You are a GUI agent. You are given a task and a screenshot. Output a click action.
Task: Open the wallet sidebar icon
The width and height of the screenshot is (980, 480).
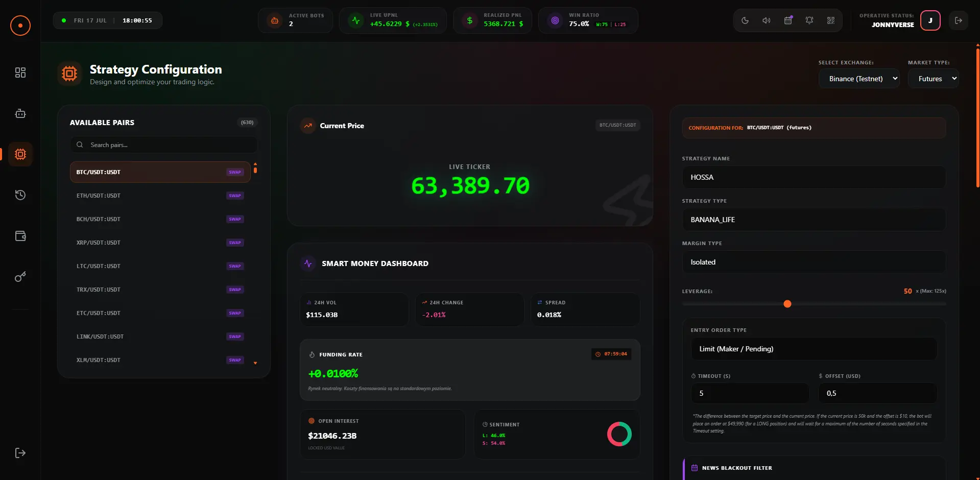[20, 236]
